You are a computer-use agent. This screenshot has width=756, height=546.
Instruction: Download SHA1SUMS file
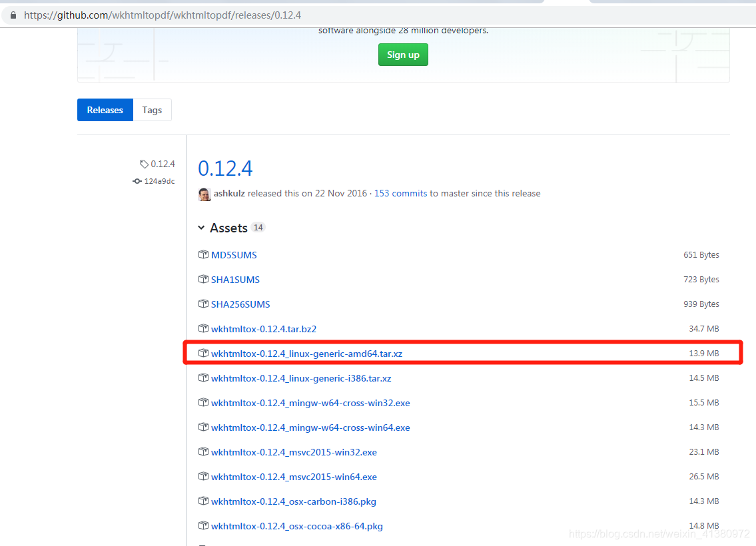click(235, 280)
